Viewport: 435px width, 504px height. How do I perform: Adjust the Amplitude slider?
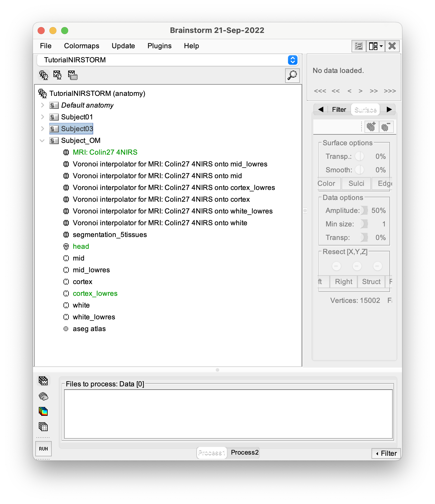pyautogui.click(x=364, y=211)
